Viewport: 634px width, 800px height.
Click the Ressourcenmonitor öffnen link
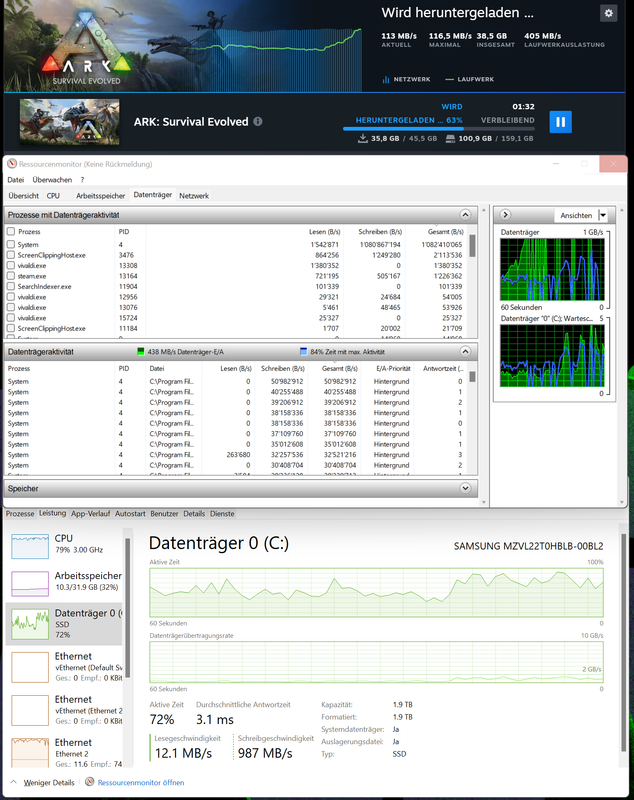pyautogui.click(x=141, y=782)
